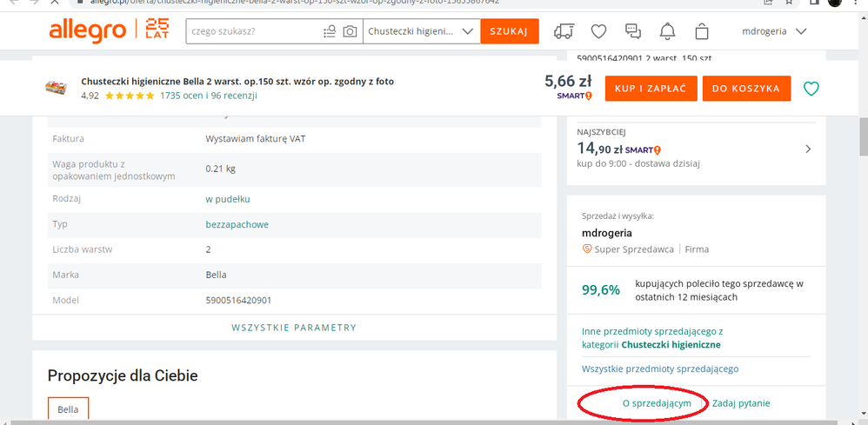This screenshot has width=868, height=425.
Task: Click the SZUKAJ search button
Action: [x=509, y=32]
